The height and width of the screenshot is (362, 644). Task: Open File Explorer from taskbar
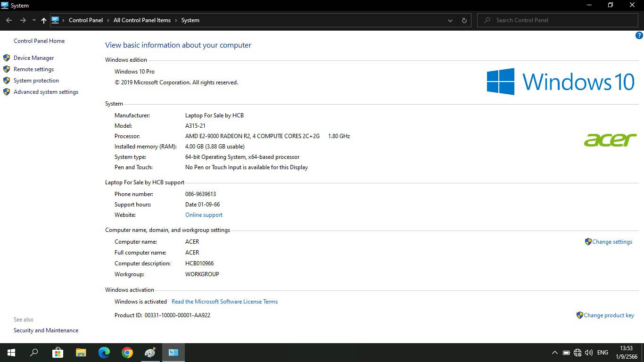tap(81, 353)
